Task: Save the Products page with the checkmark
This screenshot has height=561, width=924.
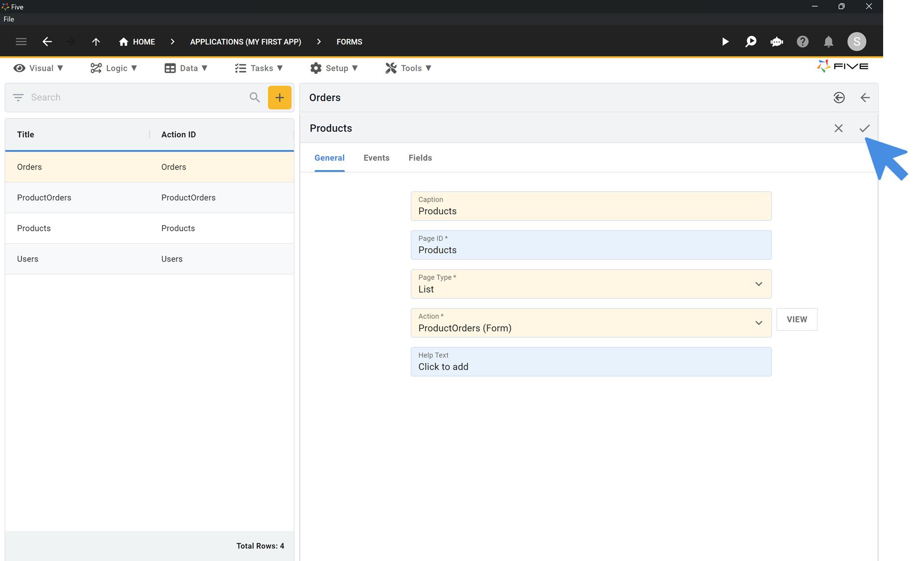Action: [865, 128]
